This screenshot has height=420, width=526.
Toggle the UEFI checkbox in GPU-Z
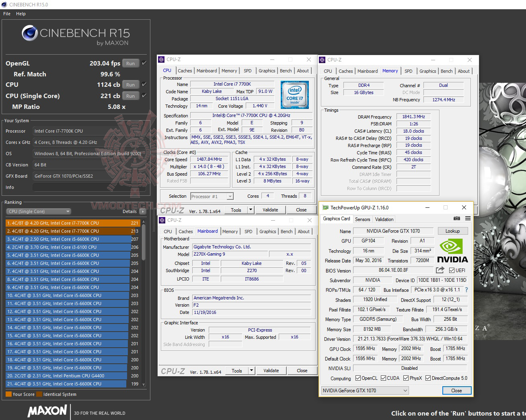point(452,270)
